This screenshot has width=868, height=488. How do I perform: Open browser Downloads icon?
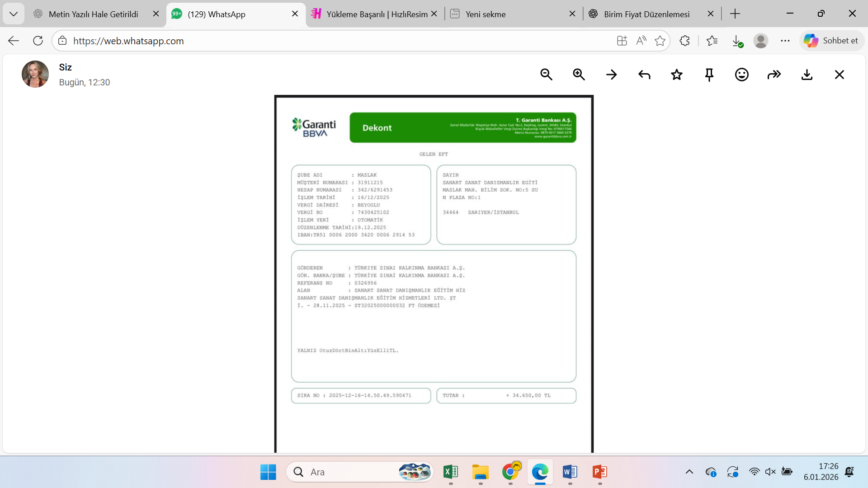[737, 41]
